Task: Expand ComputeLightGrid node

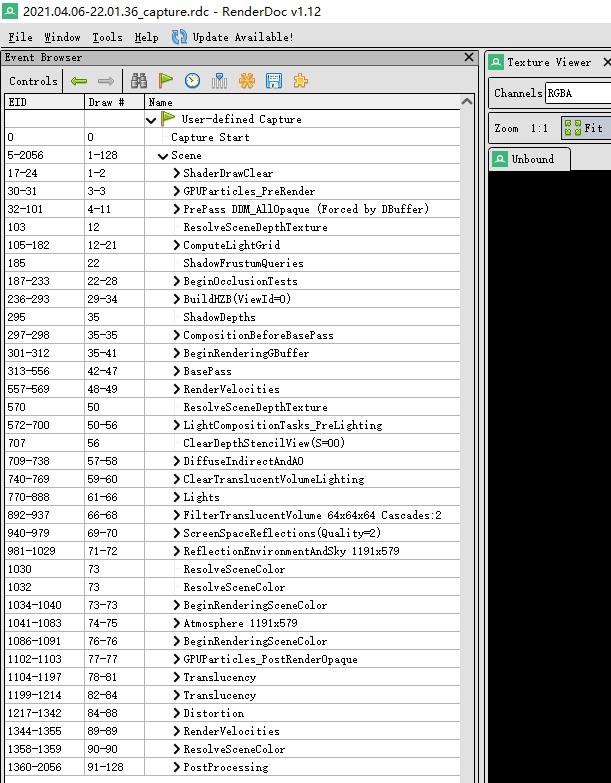Action: 176,245
